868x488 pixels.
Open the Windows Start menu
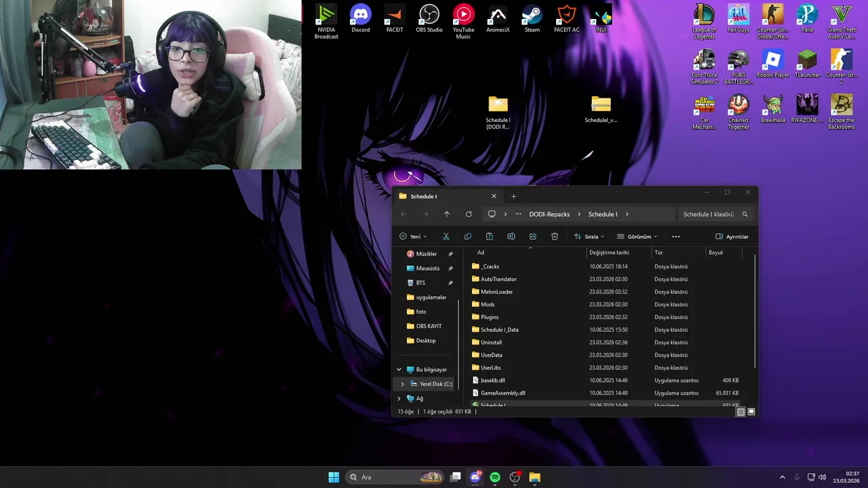coord(334,477)
